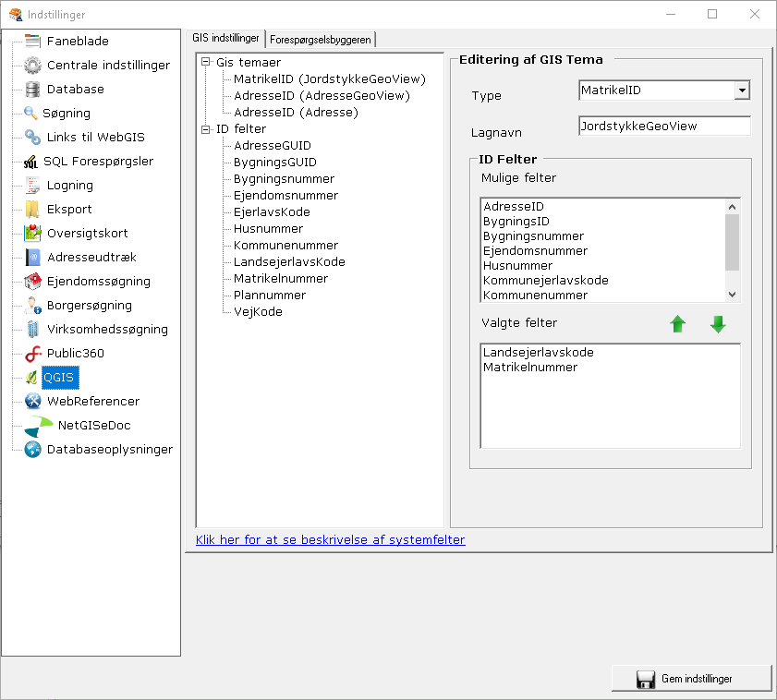Open the Logning section
Image resolution: width=777 pixels, height=700 pixels.
72,185
